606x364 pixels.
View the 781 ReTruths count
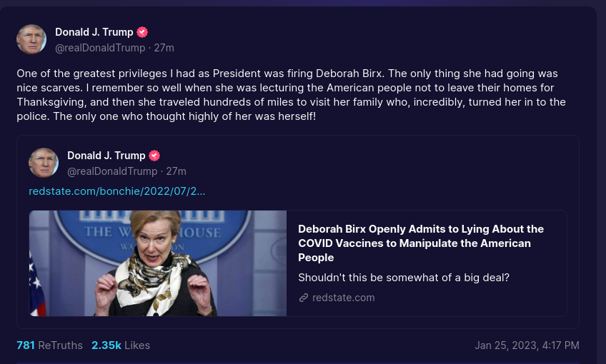49,345
